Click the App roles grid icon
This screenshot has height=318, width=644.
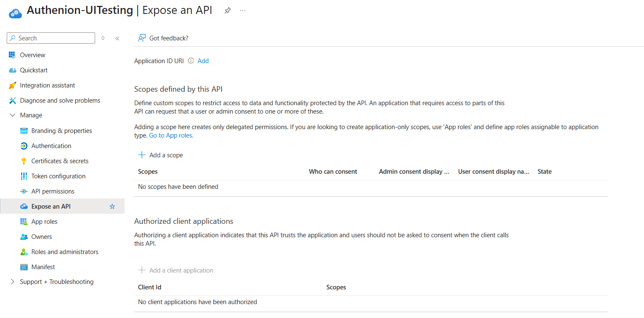[24, 222]
